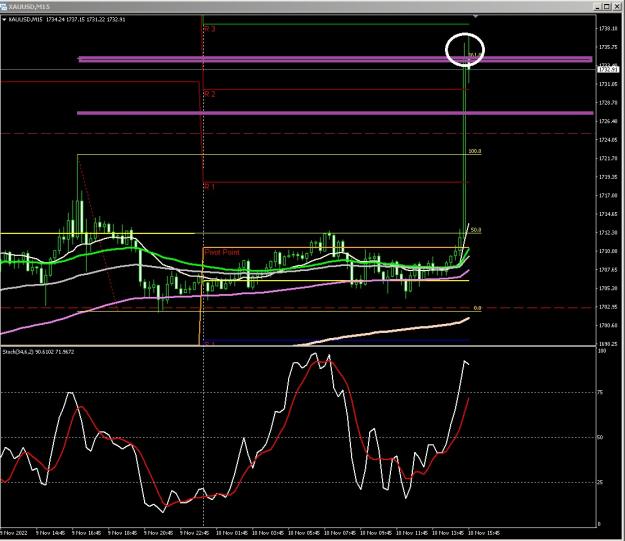Screen dimensions: 625x541
Task: Select the Pivot Point label
Action: [222, 252]
